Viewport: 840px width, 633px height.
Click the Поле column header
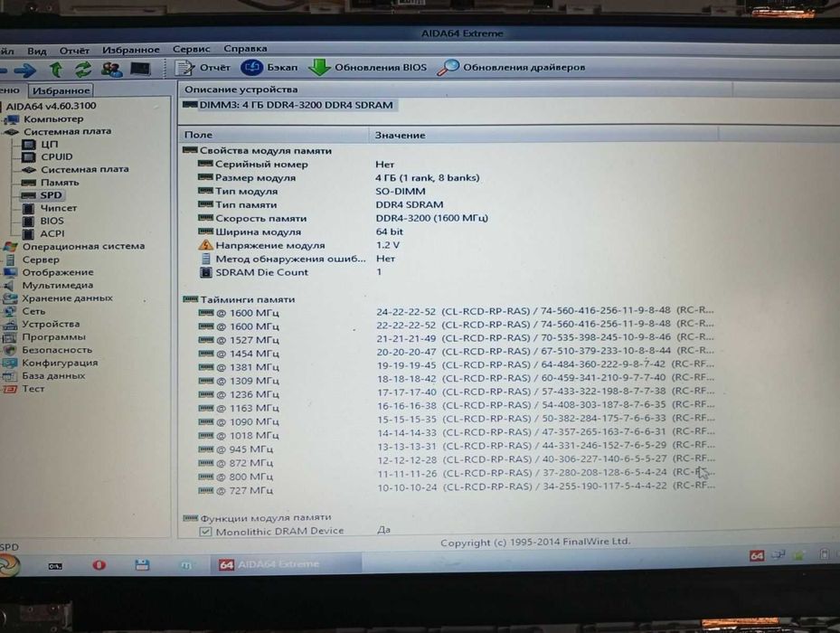pos(274,135)
